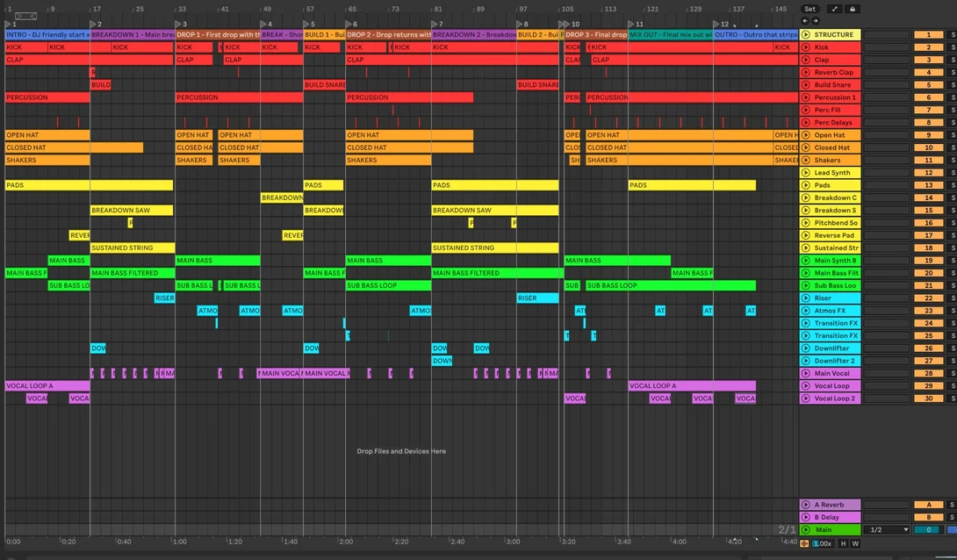Click the circular arrow icon on Clap track
The height and width of the screenshot is (560, 957).
click(806, 60)
